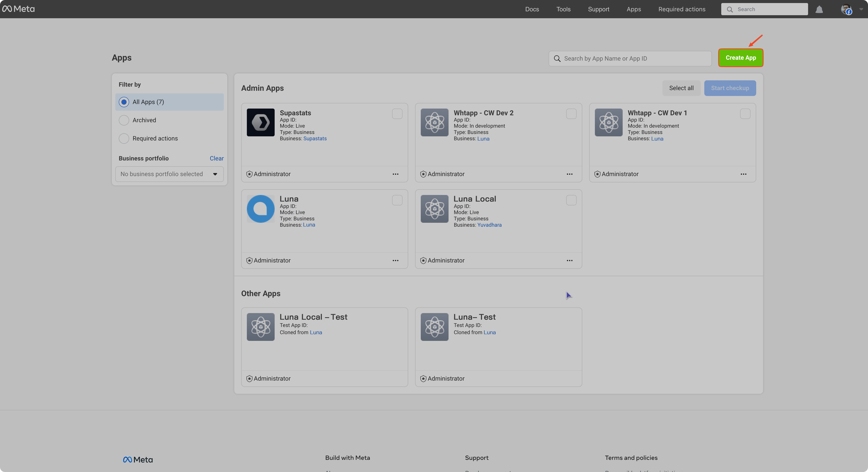Open the notifications bell

[819, 9]
